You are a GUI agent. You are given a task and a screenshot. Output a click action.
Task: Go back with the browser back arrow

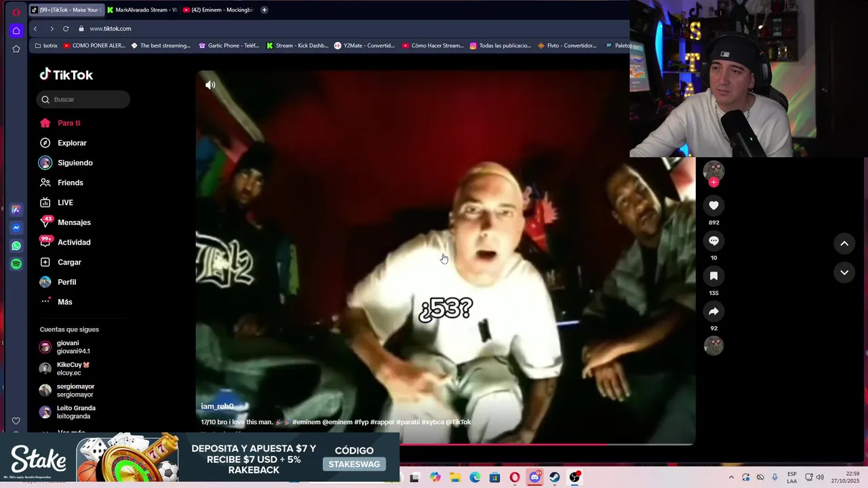[35, 28]
